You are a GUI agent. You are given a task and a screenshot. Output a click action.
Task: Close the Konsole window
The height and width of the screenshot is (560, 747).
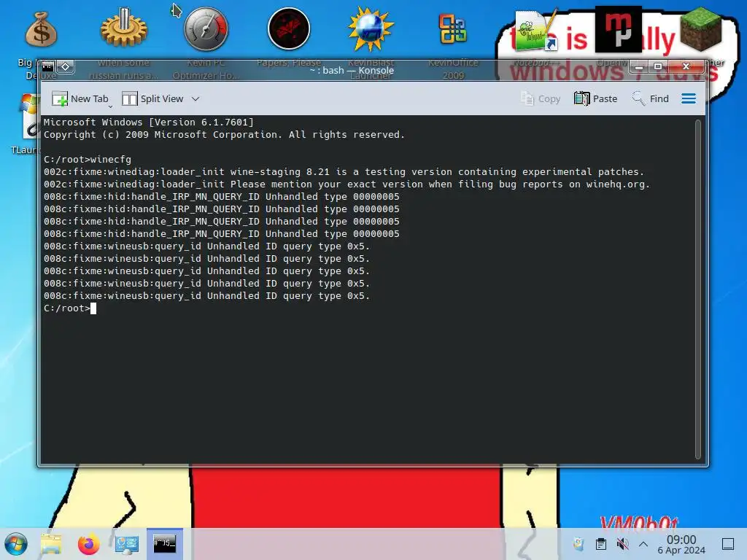click(686, 66)
